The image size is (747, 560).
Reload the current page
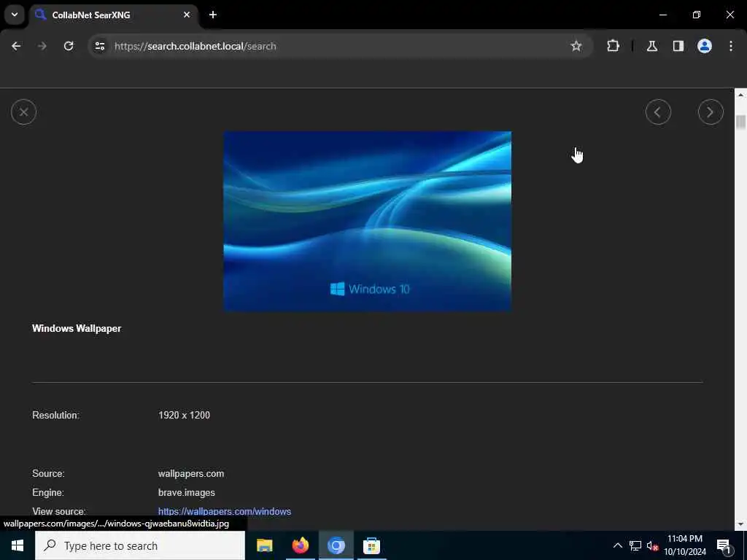[69, 46]
